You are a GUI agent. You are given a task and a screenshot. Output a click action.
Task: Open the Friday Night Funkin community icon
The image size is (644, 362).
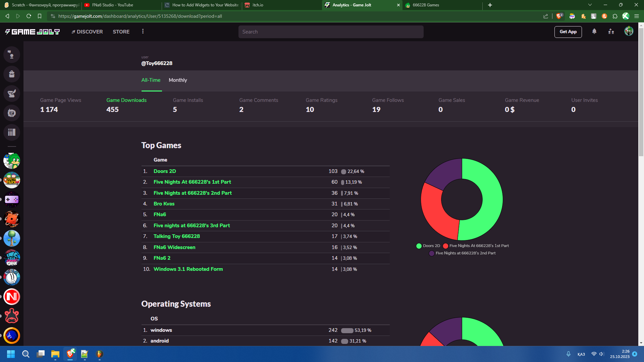12,258
